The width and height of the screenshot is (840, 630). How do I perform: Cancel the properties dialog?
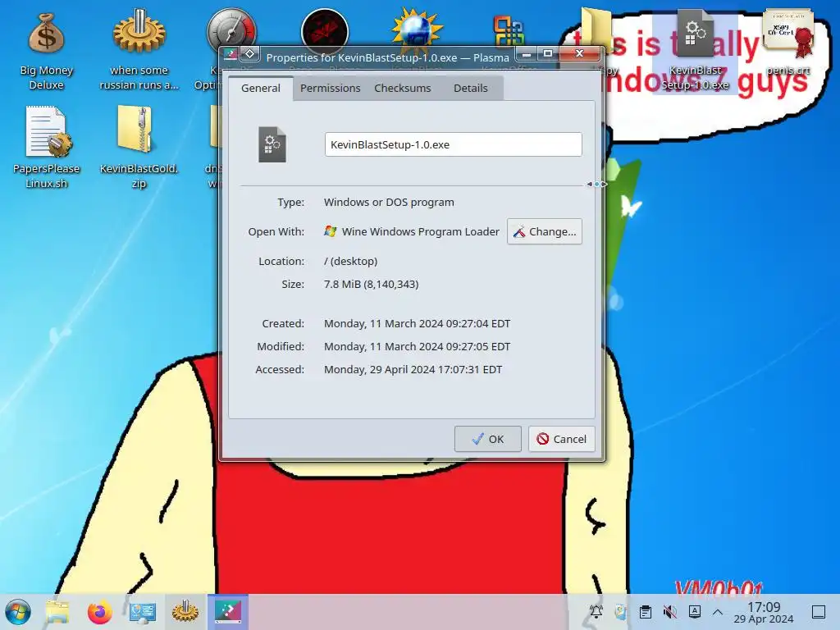click(561, 439)
